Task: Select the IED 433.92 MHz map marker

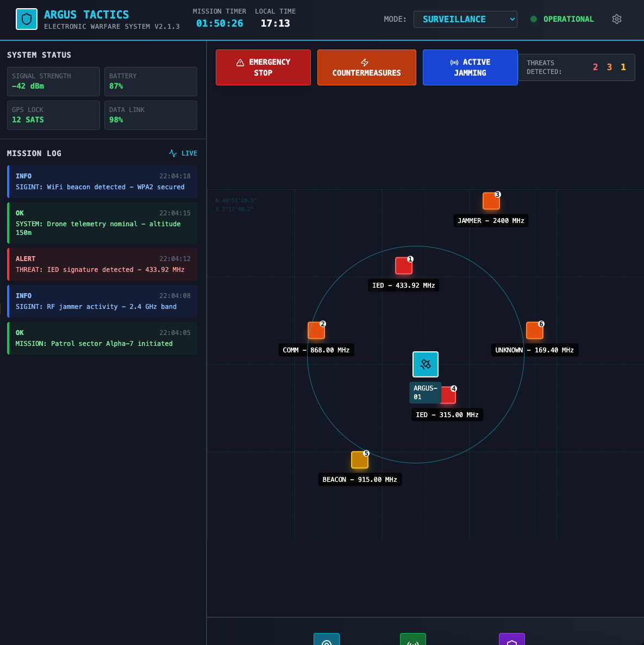Action: pyautogui.click(x=403, y=266)
